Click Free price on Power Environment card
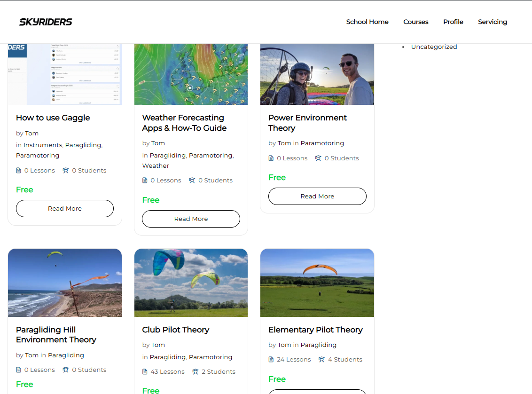This screenshot has height=394, width=532. (277, 177)
